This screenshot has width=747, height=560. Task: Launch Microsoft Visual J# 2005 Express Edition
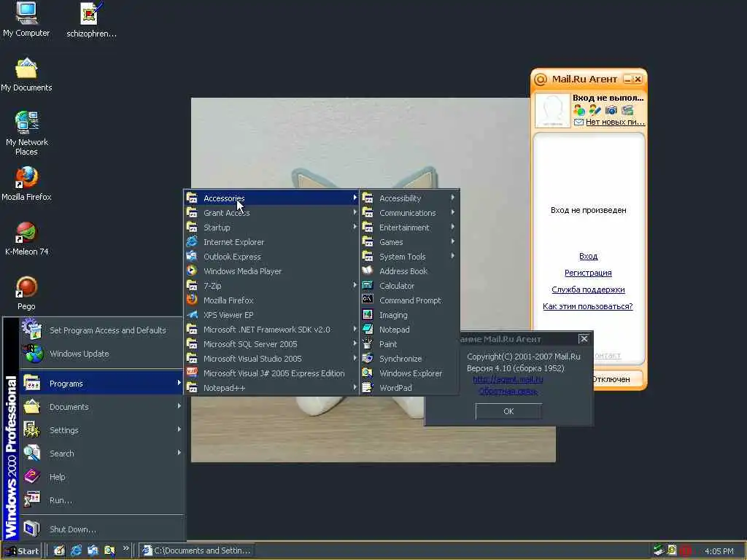pos(271,373)
